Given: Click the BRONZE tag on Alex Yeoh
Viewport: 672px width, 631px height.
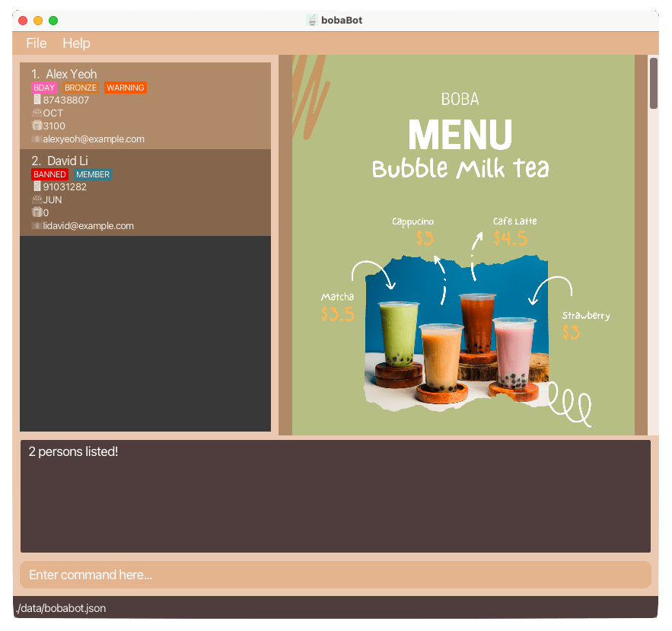Looking at the screenshot, I should 80,88.
